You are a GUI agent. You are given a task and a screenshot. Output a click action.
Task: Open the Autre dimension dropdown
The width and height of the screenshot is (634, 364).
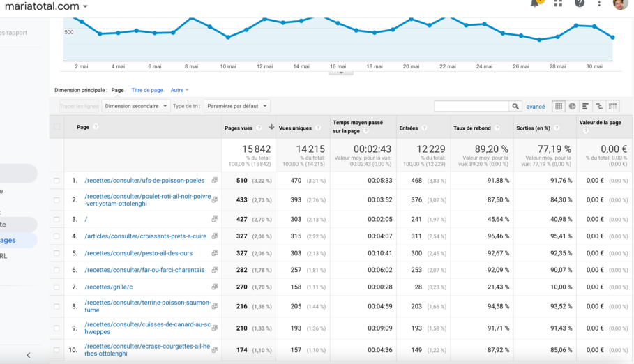click(179, 90)
